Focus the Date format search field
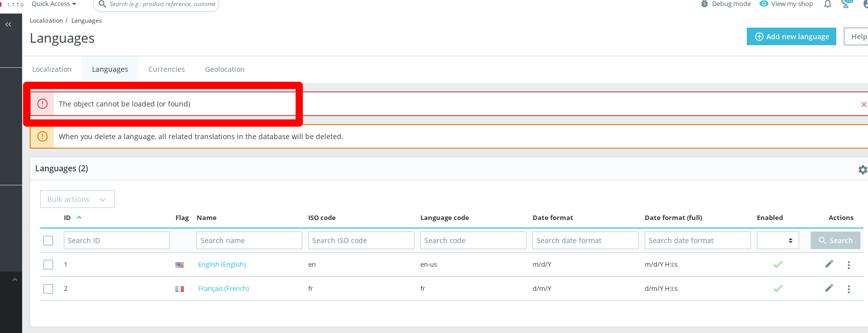This screenshot has width=868, height=333. tap(585, 240)
